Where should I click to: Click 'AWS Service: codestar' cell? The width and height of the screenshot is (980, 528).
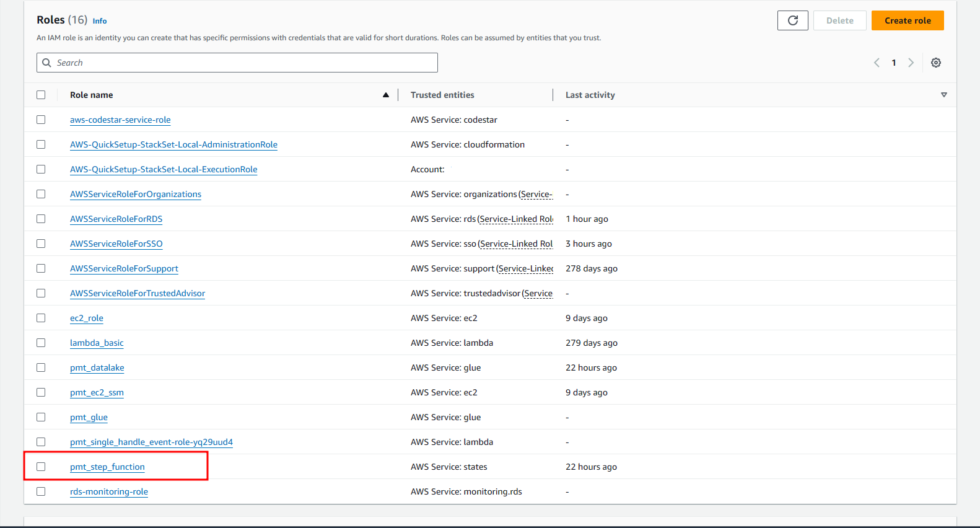point(454,120)
